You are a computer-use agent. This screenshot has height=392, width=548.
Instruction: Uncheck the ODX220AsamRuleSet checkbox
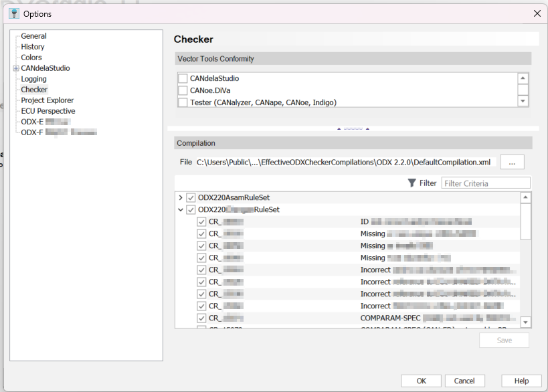[x=191, y=198]
